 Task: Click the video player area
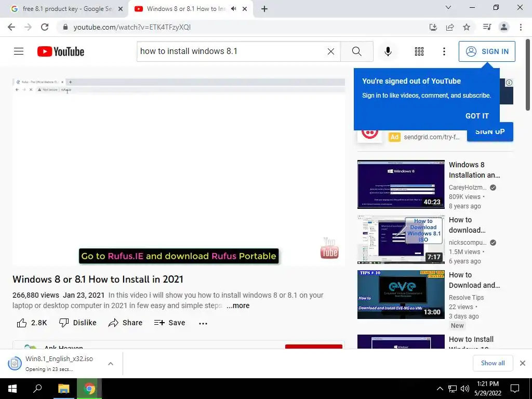(x=179, y=171)
